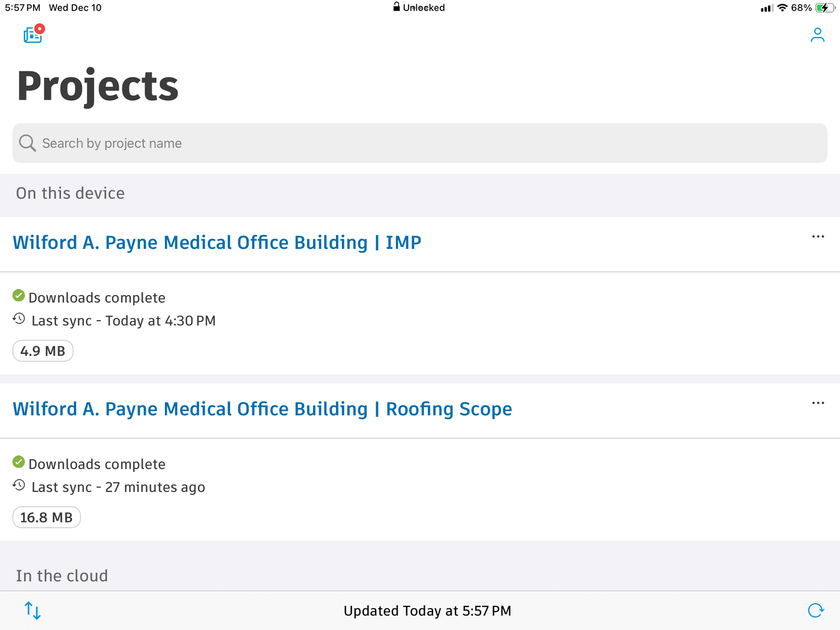Tap the sort ordering icon at bottom left
The height and width of the screenshot is (630, 840).
[33, 611]
